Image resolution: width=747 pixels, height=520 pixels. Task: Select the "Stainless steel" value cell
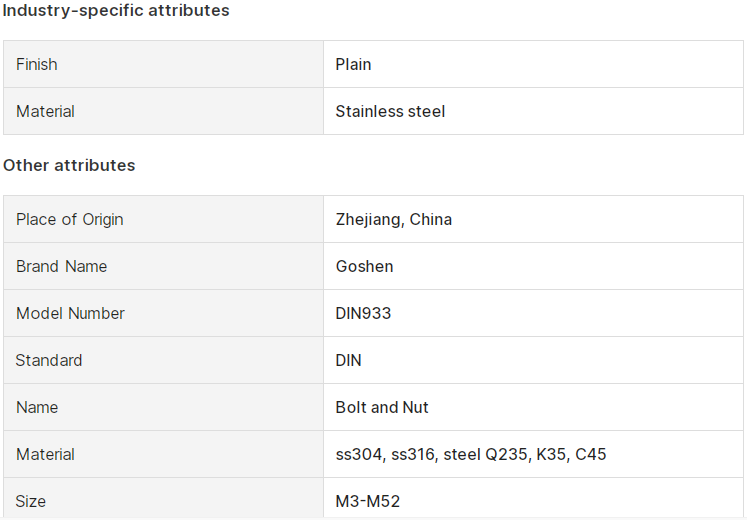[x=391, y=111]
